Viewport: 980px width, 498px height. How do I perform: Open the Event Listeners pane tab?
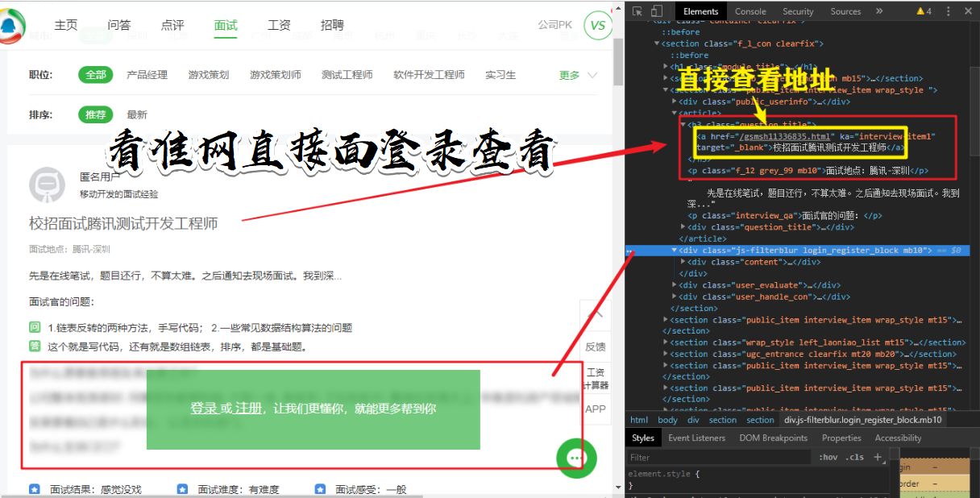click(697, 438)
